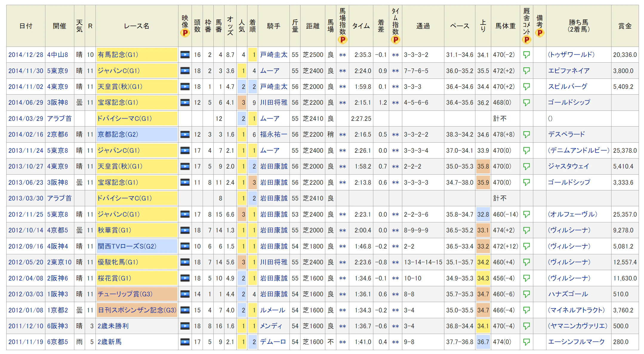Open 2歳未勝利 race link
Screen dimensions: 644x354
(x=113, y=326)
